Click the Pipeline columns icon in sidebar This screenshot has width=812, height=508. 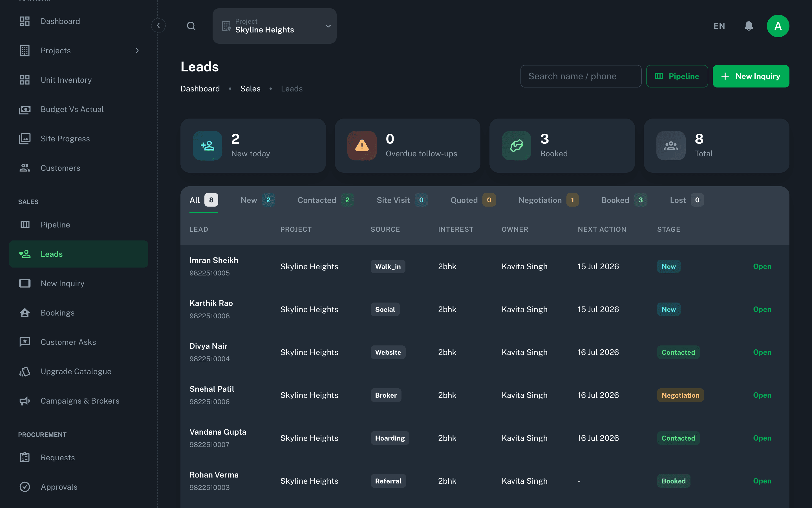tap(25, 224)
